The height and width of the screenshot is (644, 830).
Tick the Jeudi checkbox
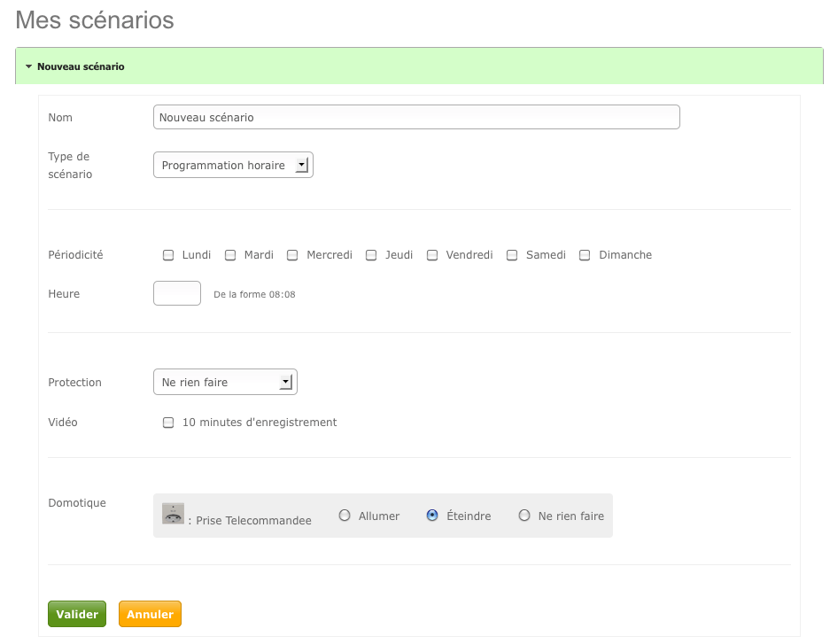371,255
